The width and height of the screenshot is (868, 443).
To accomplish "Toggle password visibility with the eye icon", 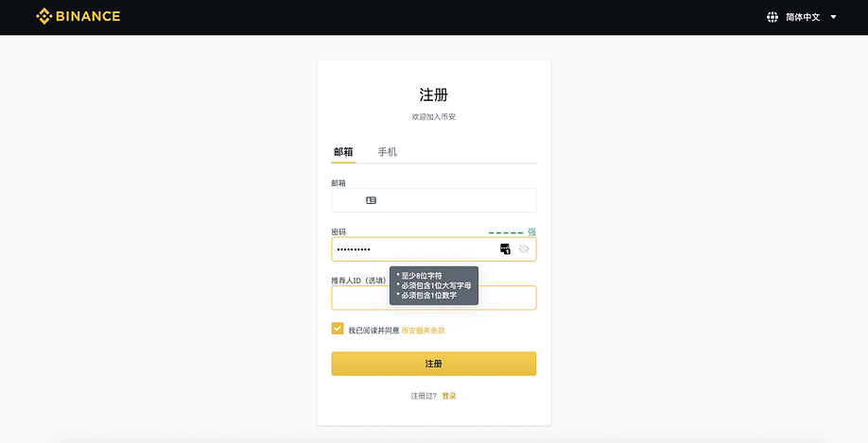I will point(524,248).
